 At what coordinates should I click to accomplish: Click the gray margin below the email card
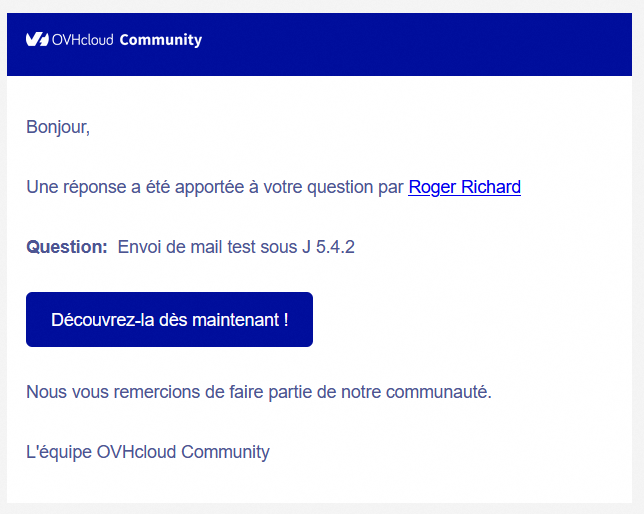point(322,508)
